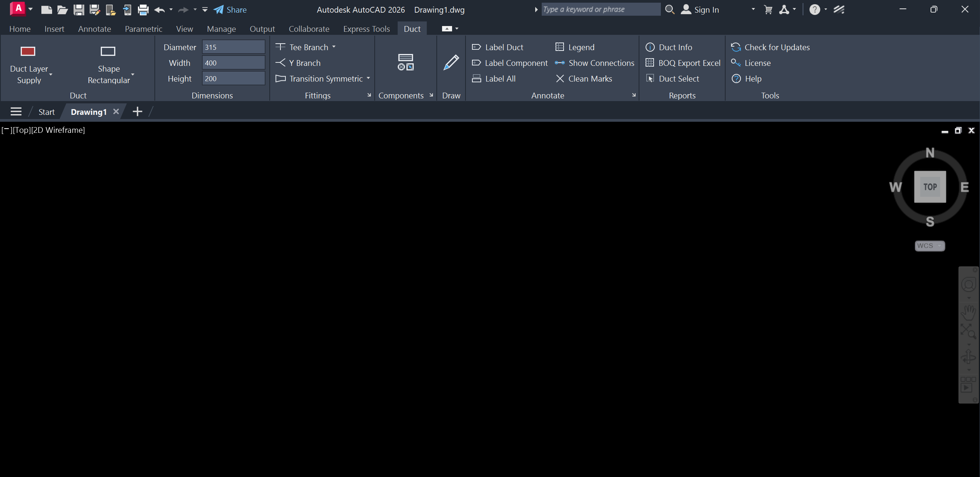Click the Share button
980x477 pixels.
230,10
